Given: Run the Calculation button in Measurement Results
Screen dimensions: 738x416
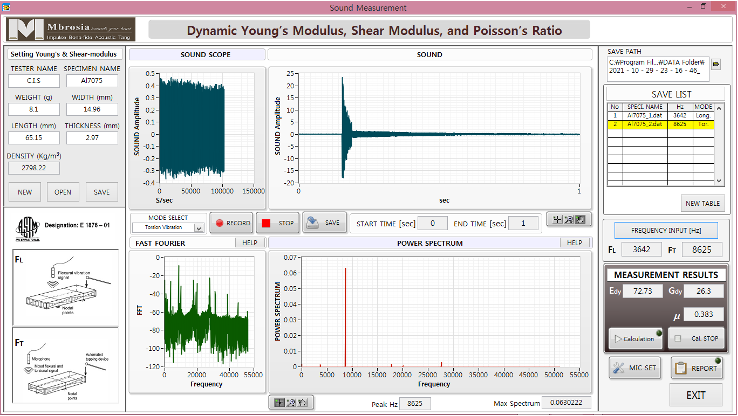Looking at the screenshot, I should pyautogui.click(x=634, y=338).
